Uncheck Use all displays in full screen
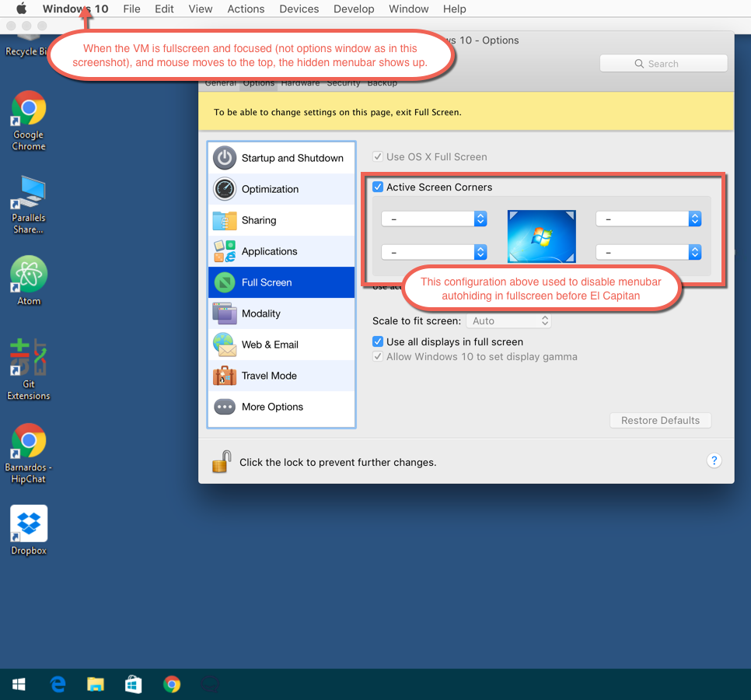751x700 pixels. tap(378, 341)
